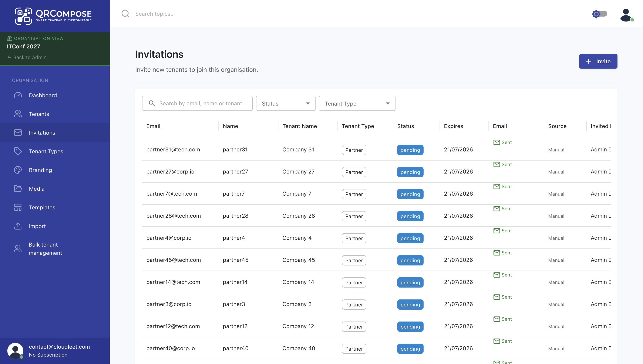This screenshot has width=643, height=364.
Task: Click the QRCompose logo icon
Action: (x=23, y=16)
